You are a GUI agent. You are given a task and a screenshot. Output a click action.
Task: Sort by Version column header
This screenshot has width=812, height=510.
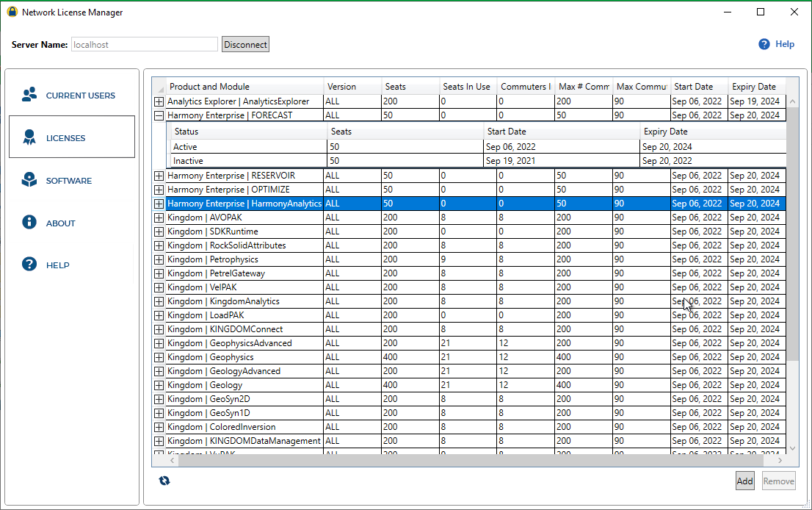tap(352, 87)
